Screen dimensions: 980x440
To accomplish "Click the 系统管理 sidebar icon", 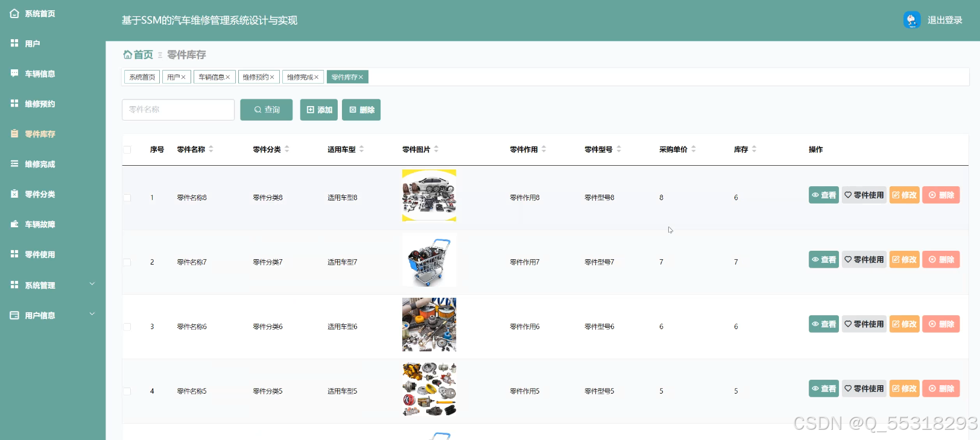I will 14,284.
